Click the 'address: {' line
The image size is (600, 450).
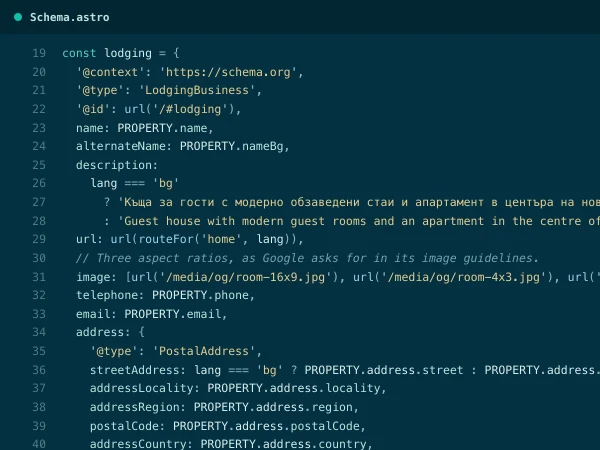click(x=110, y=332)
